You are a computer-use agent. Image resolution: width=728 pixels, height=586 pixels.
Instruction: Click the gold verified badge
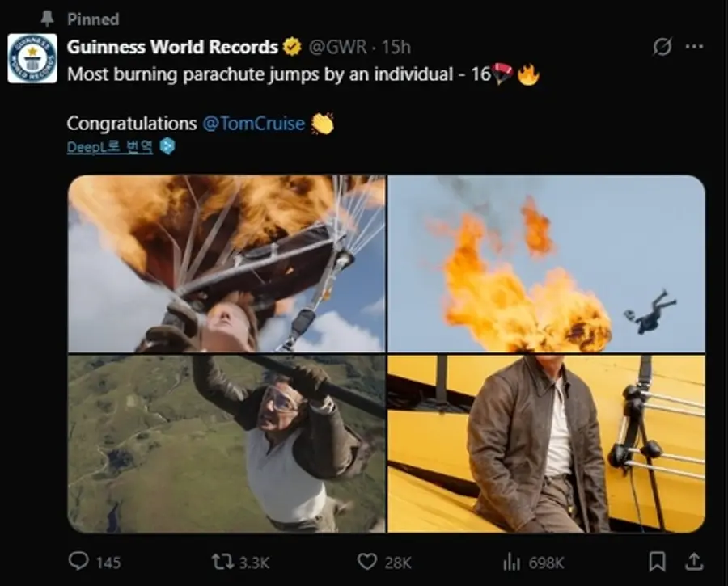291,47
